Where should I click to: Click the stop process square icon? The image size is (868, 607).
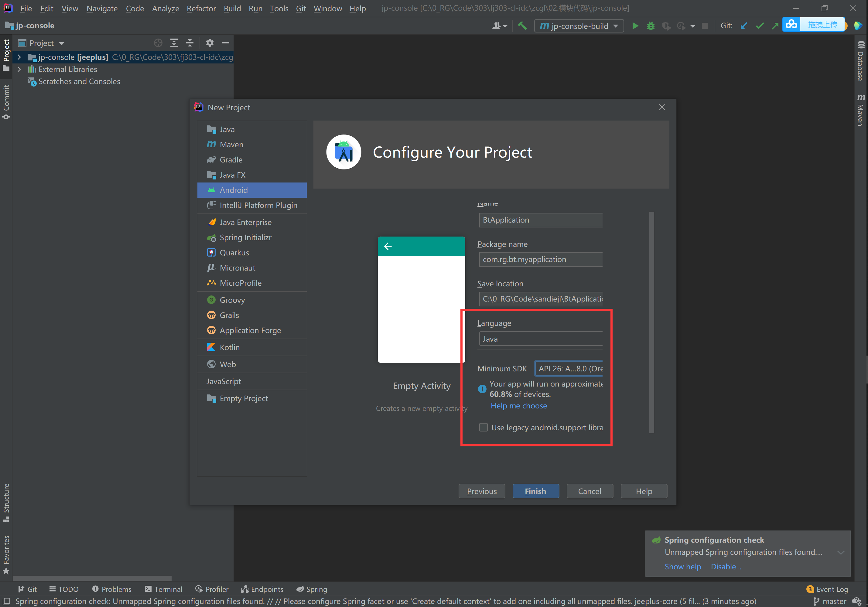[705, 26]
